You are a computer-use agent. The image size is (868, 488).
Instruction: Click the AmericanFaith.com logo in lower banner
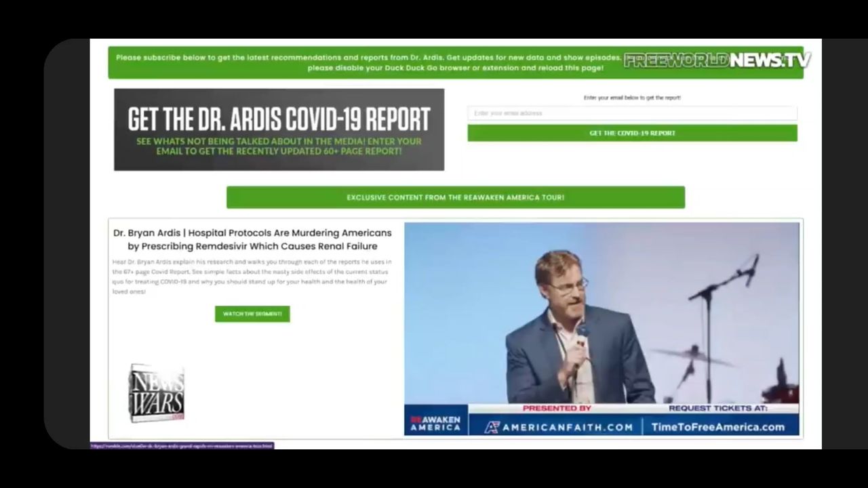559,427
